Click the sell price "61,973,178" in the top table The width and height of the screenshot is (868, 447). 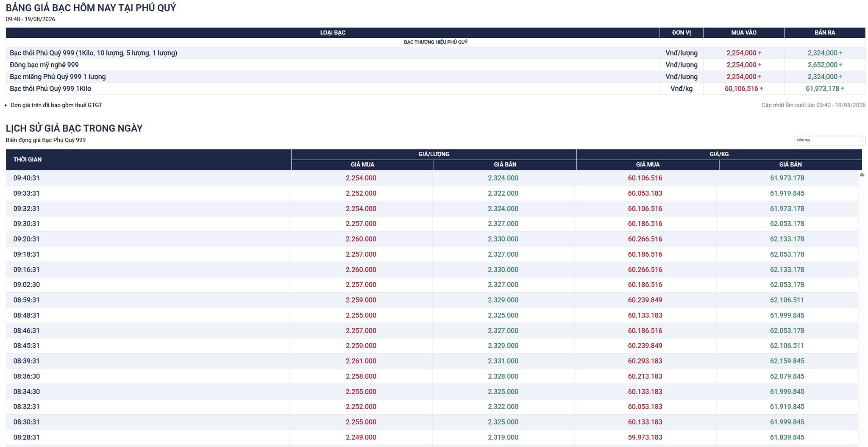click(822, 89)
